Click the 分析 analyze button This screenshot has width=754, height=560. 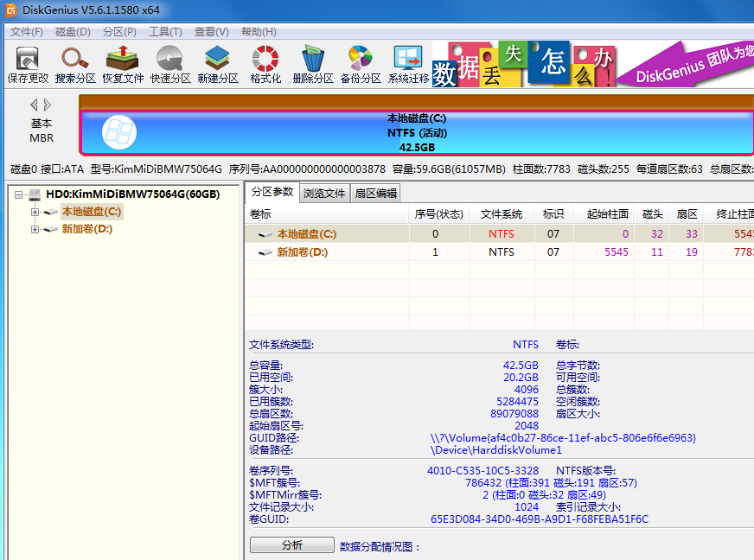pyautogui.click(x=292, y=545)
